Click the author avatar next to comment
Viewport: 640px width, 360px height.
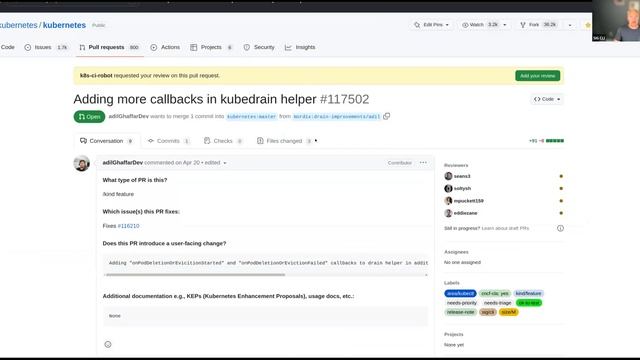82,163
